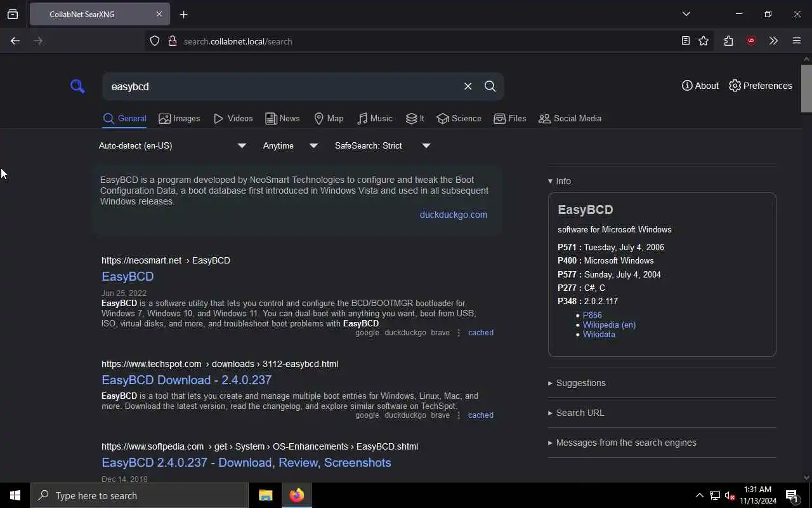
Task: Open the SafeSearch Strict dropdown
Action: (383, 145)
